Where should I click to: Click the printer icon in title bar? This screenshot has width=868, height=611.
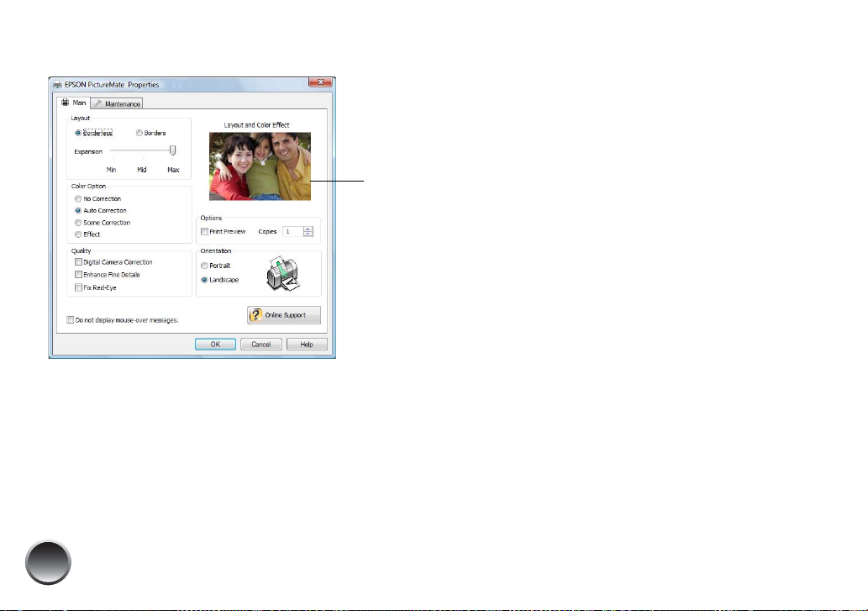57,85
